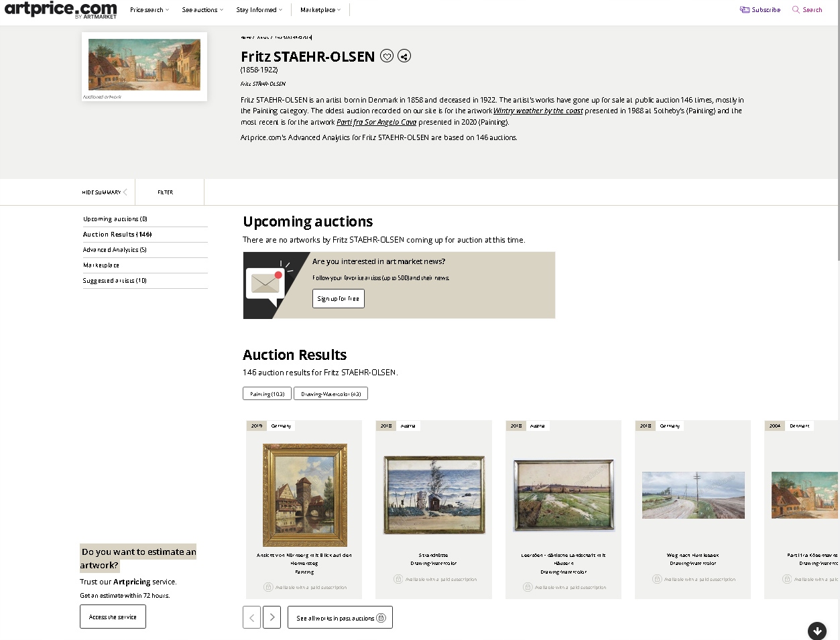Open the Marketplace navigation menu
Image resolution: width=840 pixels, height=640 pixels.
(320, 10)
